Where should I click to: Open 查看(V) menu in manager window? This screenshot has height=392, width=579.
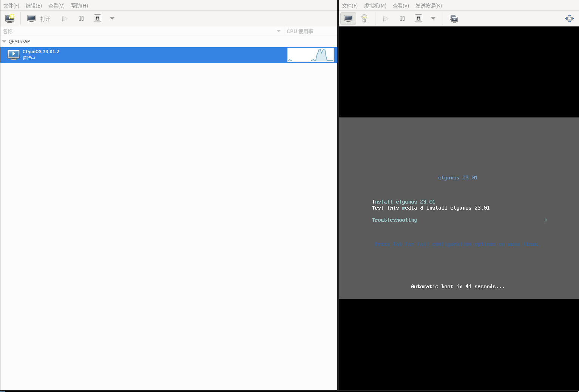pos(57,6)
